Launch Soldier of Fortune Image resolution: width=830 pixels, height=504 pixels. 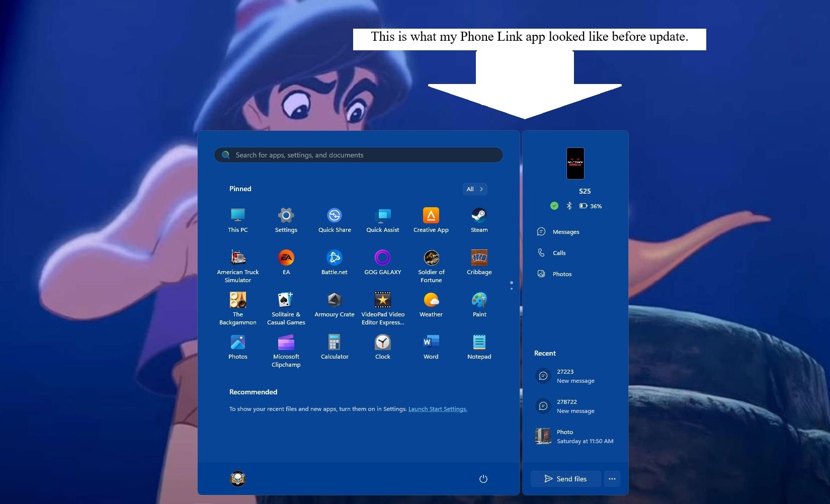pyautogui.click(x=431, y=267)
